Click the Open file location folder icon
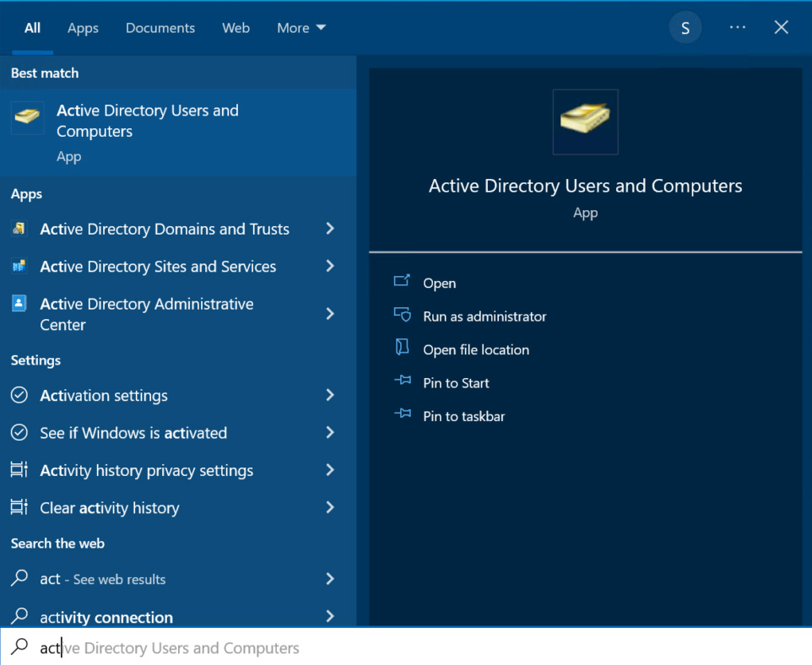812x665 pixels. (x=402, y=349)
